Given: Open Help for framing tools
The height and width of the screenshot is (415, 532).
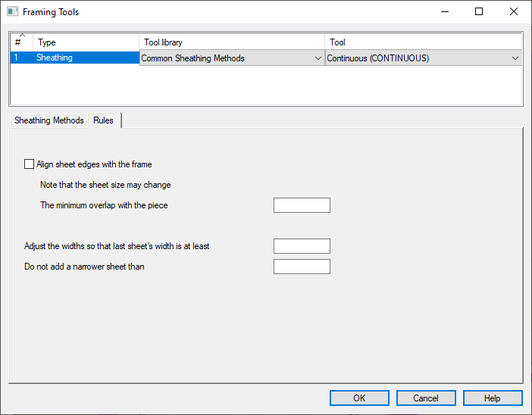Looking at the screenshot, I should click(493, 398).
